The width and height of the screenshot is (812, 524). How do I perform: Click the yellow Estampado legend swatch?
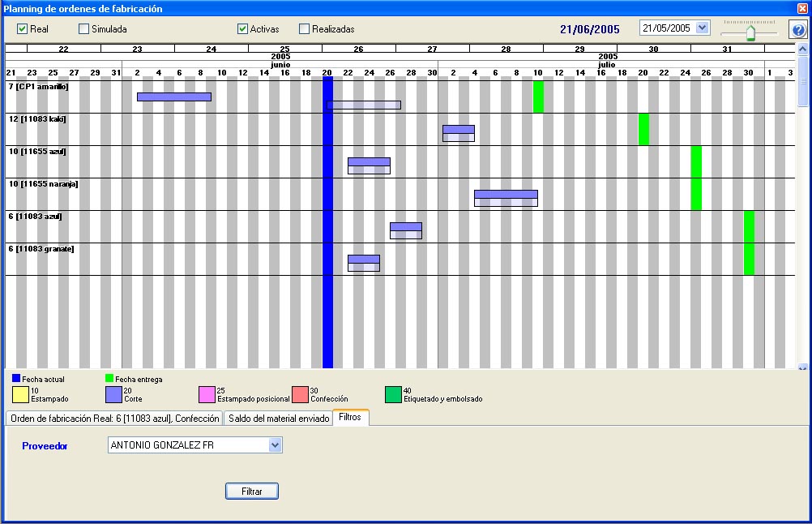pyautogui.click(x=20, y=394)
